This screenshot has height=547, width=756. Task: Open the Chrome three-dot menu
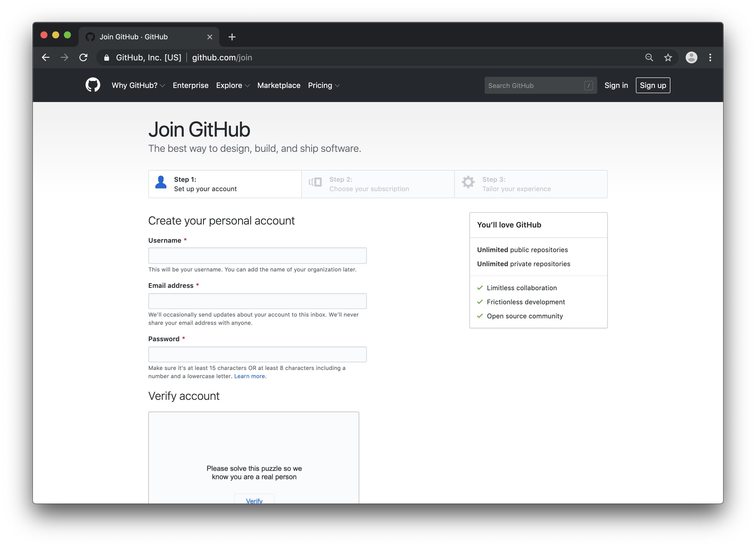tap(710, 57)
